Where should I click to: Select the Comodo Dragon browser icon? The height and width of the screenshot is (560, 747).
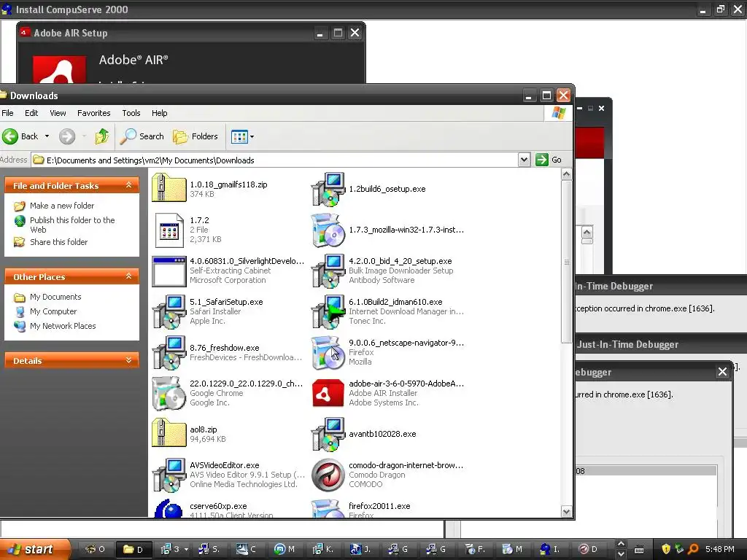tap(328, 475)
